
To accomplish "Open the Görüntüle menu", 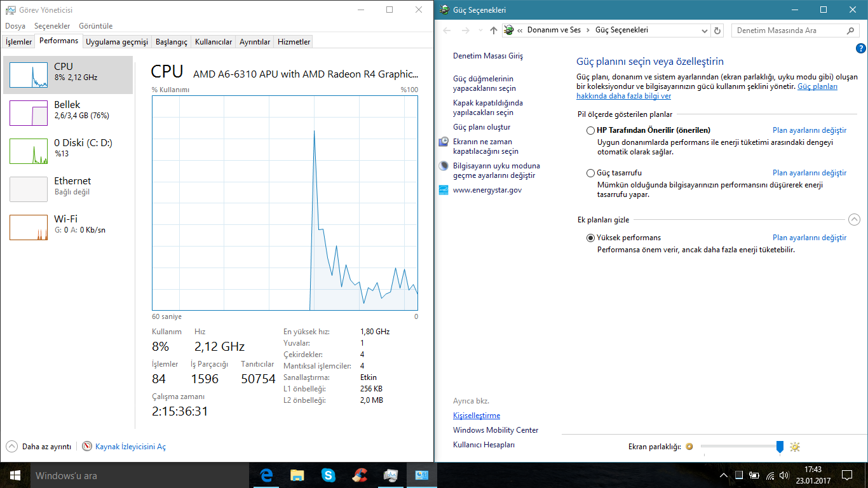I will click(x=96, y=26).
